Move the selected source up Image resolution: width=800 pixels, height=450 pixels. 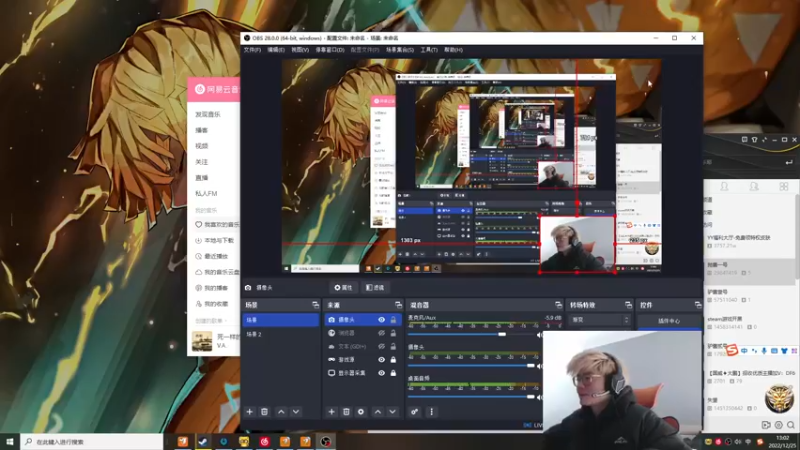pyautogui.click(x=378, y=412)
